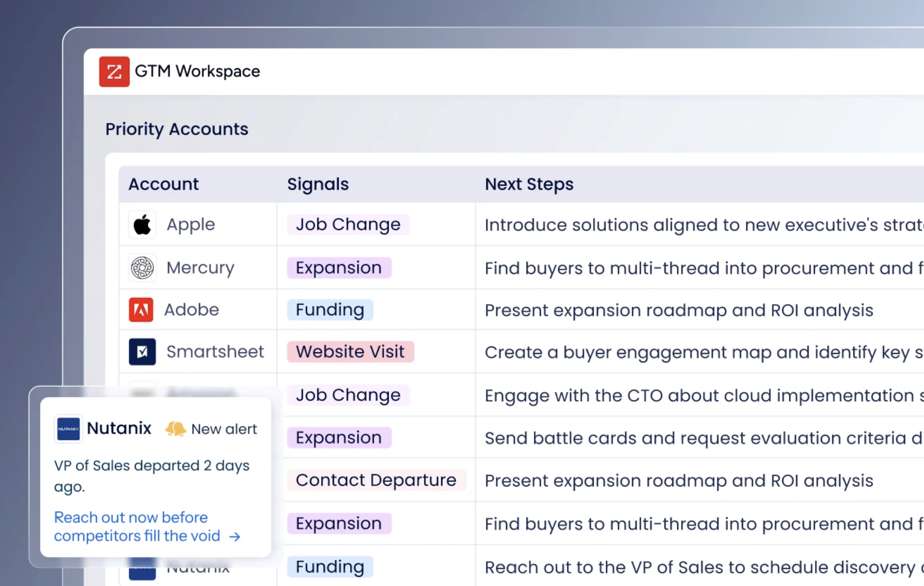Select the Apple account logo
The width and height of the screenshot is (924, 586).
tap(142, 224)
